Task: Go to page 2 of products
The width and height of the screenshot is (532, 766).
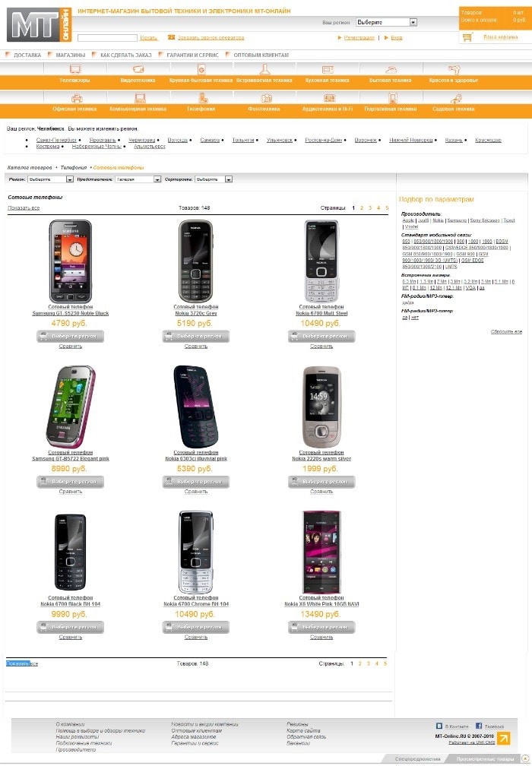Action: point(362,208)
